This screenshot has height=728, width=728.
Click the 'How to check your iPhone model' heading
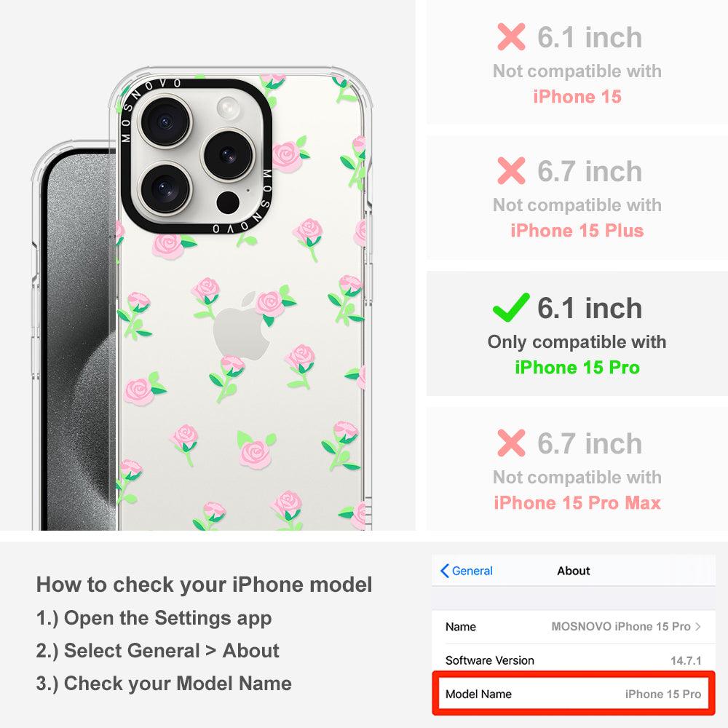coord(205,585)
